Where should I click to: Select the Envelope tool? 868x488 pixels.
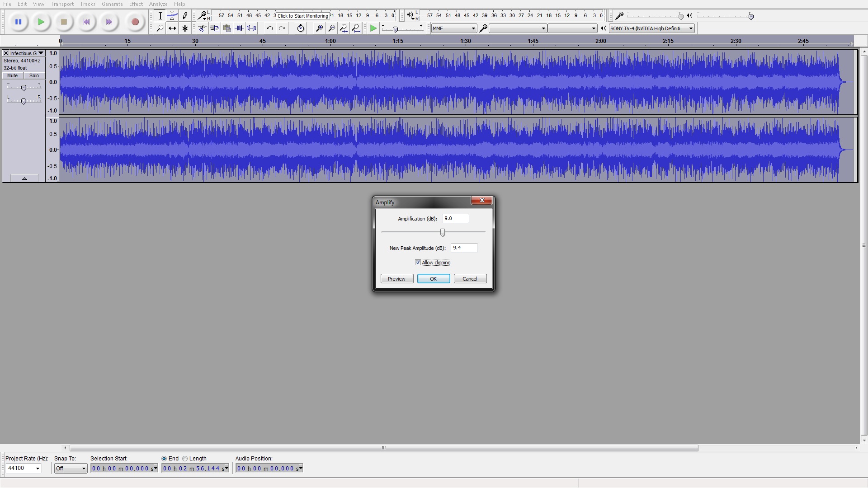(172, 16)
